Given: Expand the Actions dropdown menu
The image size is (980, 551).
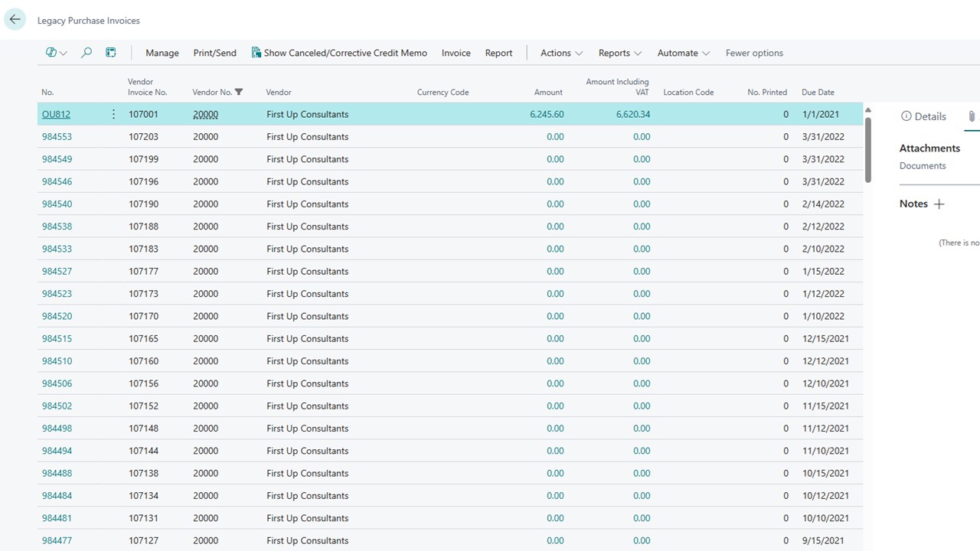Looking at the screenshot, I should (x=561, y=53).
